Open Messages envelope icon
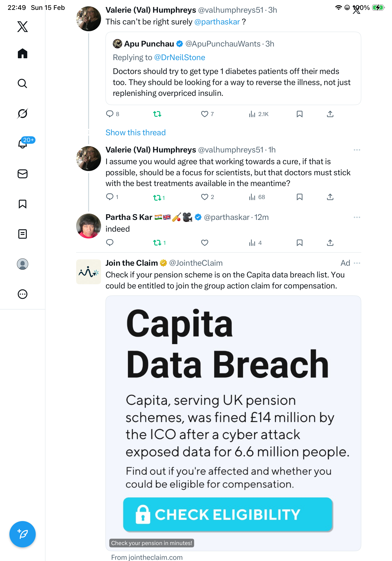This screenshot has width=392, height=561. [x=23, y=174]
